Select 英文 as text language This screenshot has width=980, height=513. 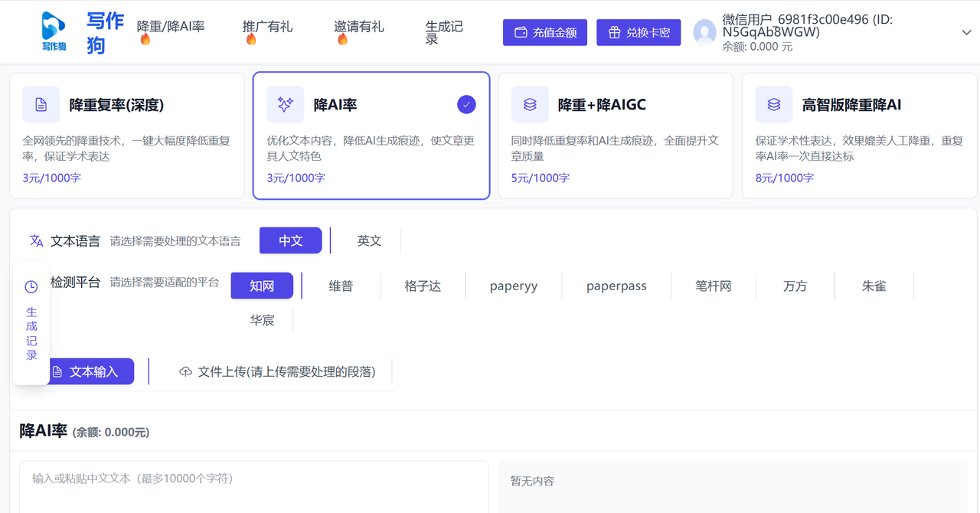pyautogui.click(x=369, y=240)
